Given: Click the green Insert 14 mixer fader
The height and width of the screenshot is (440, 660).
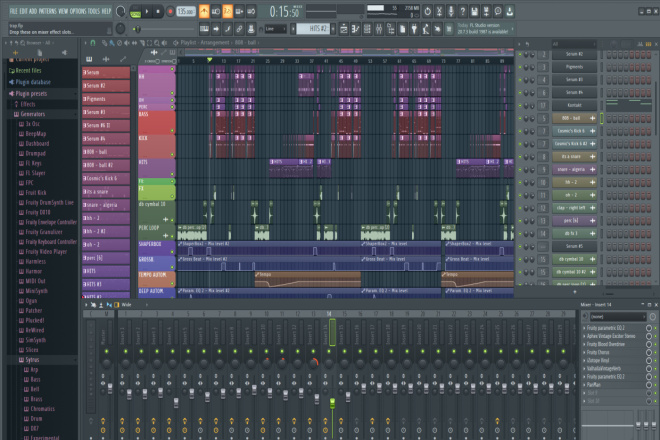Looking at the screenshot, I should coord(332,403).
